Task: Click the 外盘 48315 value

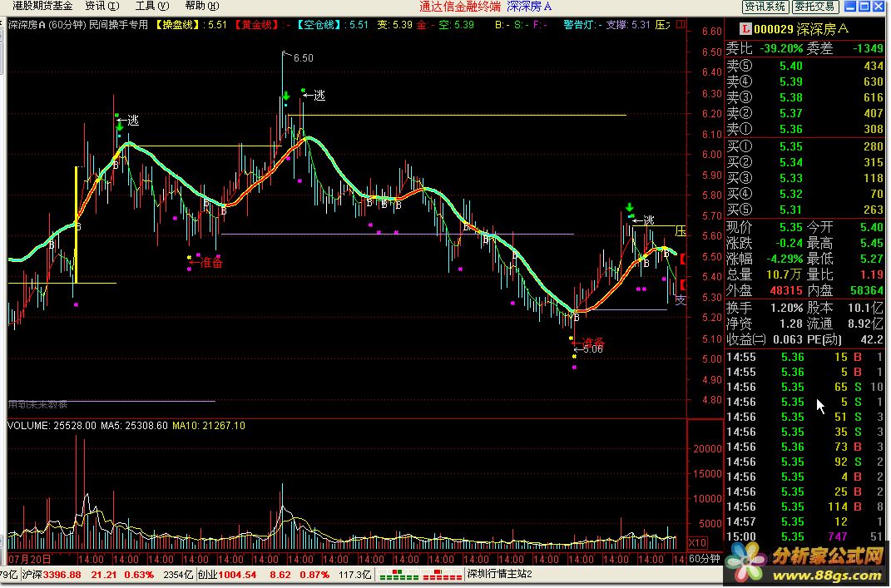Action: click(x=785, y=290)
